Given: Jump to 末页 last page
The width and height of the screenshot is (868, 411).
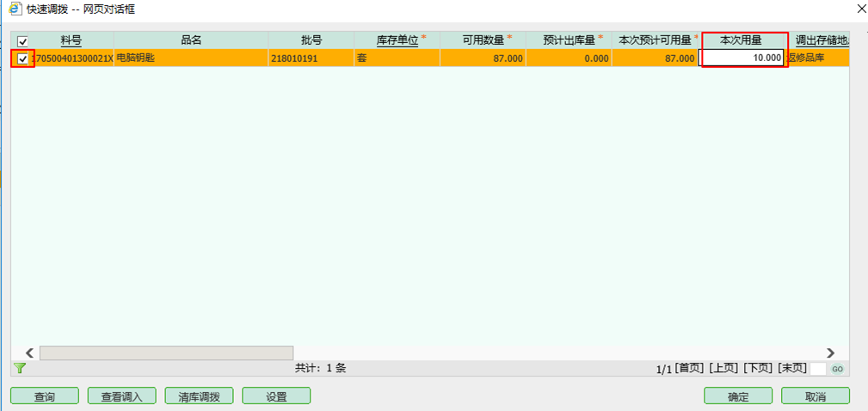Looking at the screenshot, I should pyautogui.click(x=791, y=368).
